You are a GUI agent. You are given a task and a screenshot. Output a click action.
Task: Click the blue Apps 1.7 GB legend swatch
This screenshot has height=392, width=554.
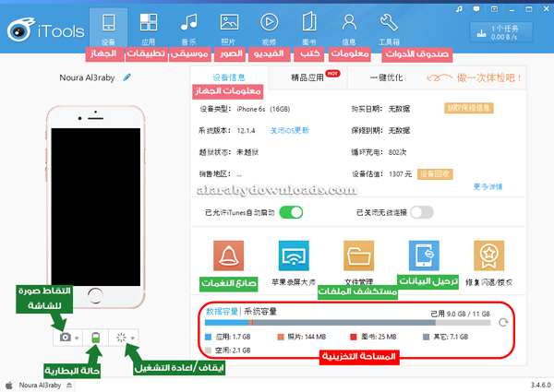click(208, 337)
